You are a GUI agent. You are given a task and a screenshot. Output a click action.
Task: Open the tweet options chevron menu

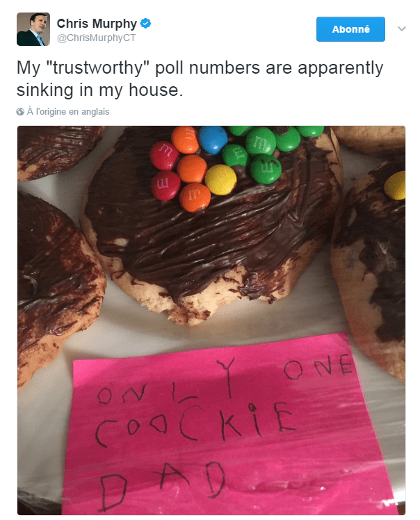(x=402, y=29)
